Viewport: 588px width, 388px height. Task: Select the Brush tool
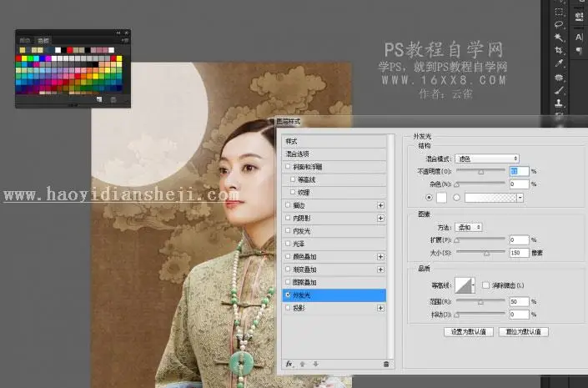click(x=559, y=90)
